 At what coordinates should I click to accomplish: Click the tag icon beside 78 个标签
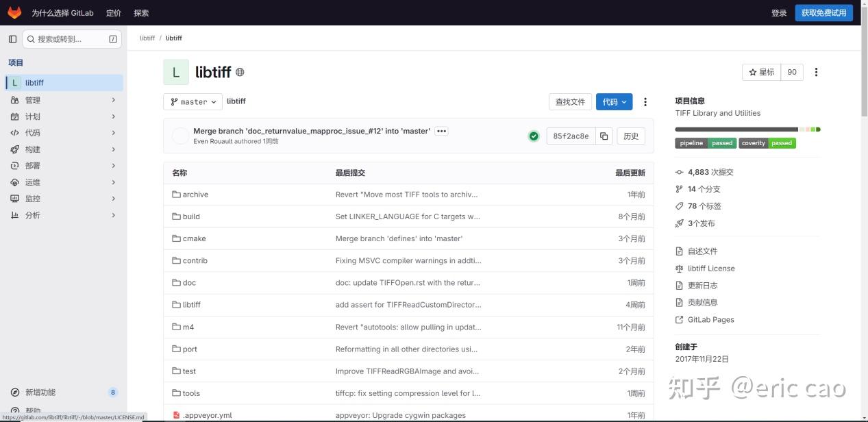tap(679, 206)
